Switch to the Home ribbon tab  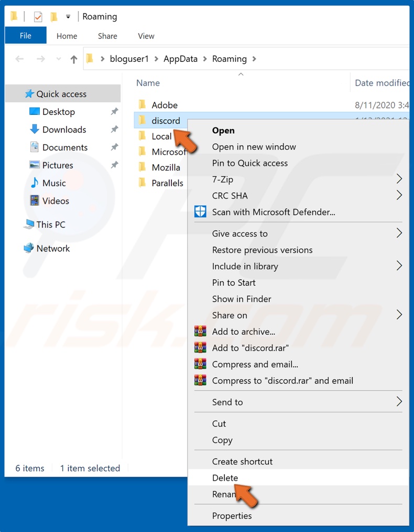(x=67, y=36)
